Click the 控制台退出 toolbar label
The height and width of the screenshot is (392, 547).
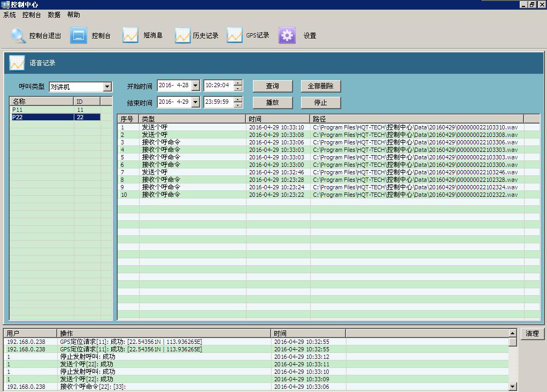[x=45, y=36]
